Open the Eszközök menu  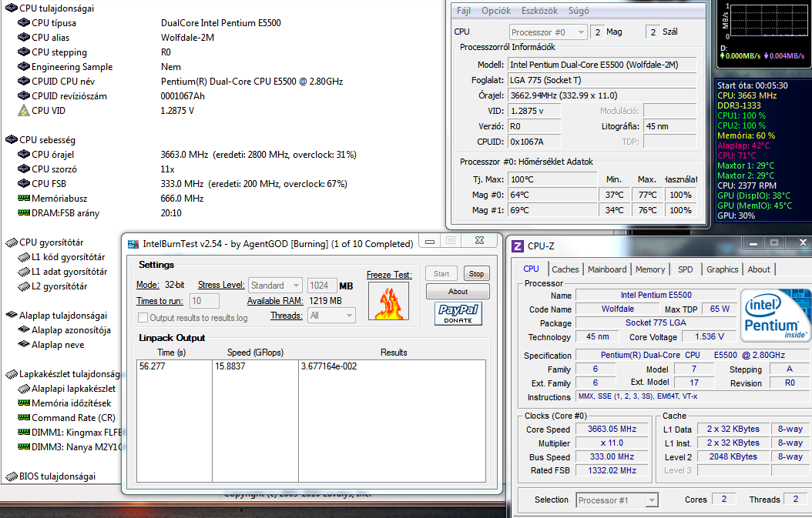[x=539, y=11]
